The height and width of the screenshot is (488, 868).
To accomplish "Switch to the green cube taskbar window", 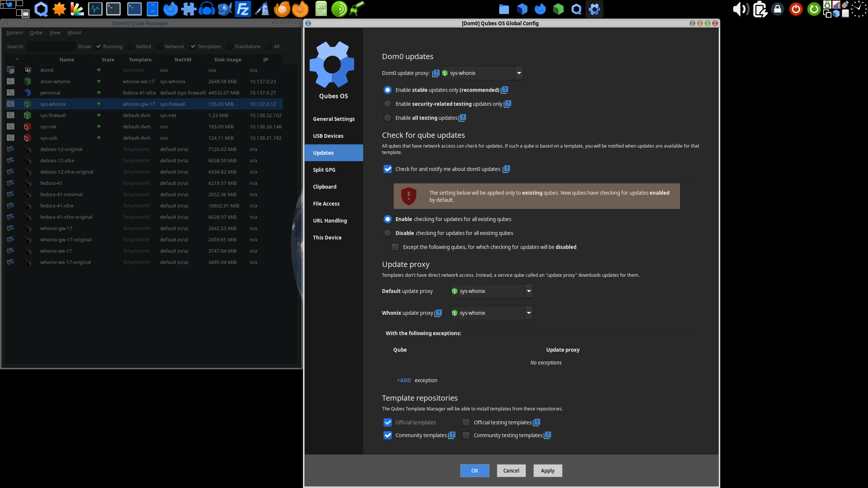I will [558, 9].
